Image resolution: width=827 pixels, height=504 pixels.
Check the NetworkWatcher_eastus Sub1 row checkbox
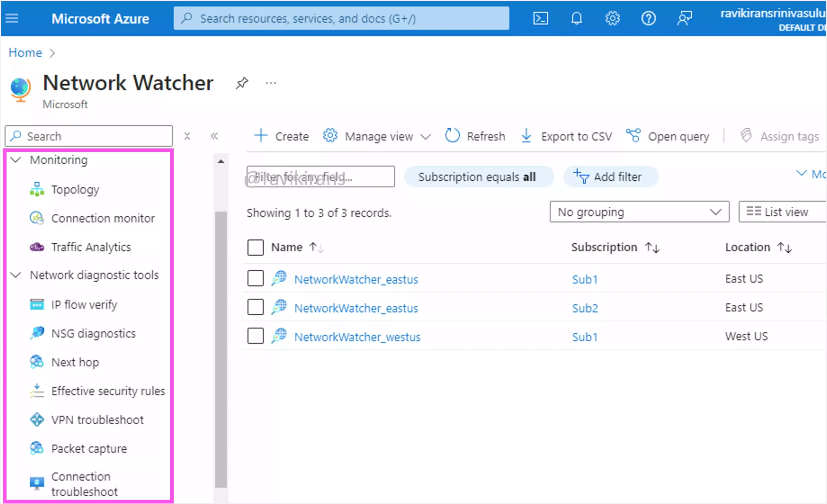tap(256, 278)
